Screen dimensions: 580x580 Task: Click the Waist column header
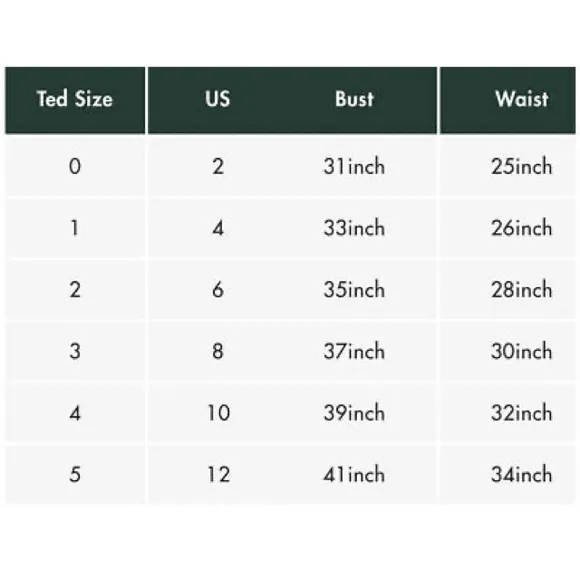click(522, 99)
